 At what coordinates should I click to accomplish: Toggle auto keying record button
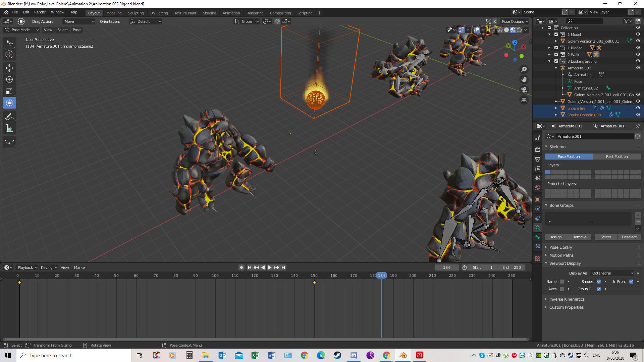pos(241,267)
